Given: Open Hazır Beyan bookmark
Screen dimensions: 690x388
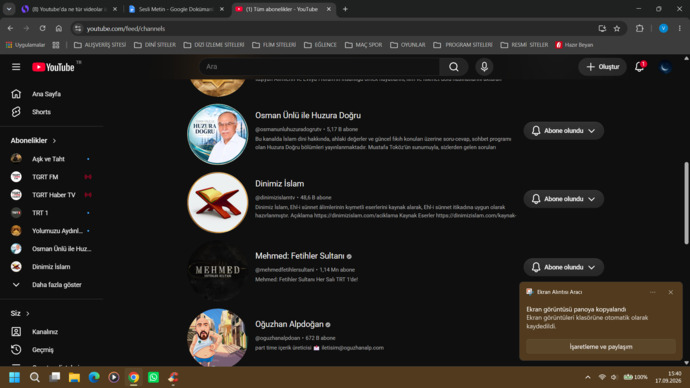Looking at the screenshot, I should click(x=574, y=45).
